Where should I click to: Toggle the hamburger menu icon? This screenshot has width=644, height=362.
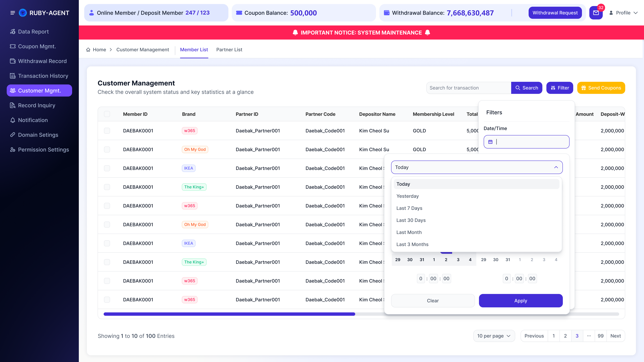tap(13, 13)
